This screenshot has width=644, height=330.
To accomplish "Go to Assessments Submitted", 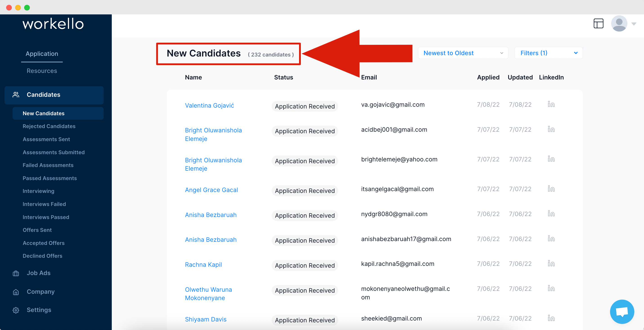I will coord(54,152).
